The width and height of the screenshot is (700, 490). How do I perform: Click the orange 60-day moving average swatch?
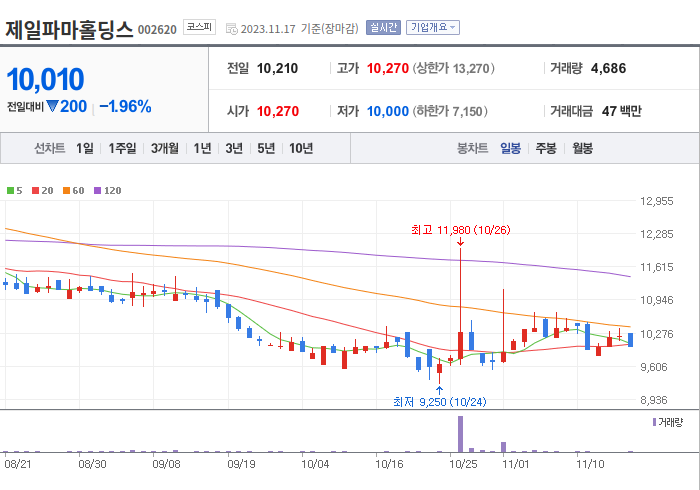[67, 191]
